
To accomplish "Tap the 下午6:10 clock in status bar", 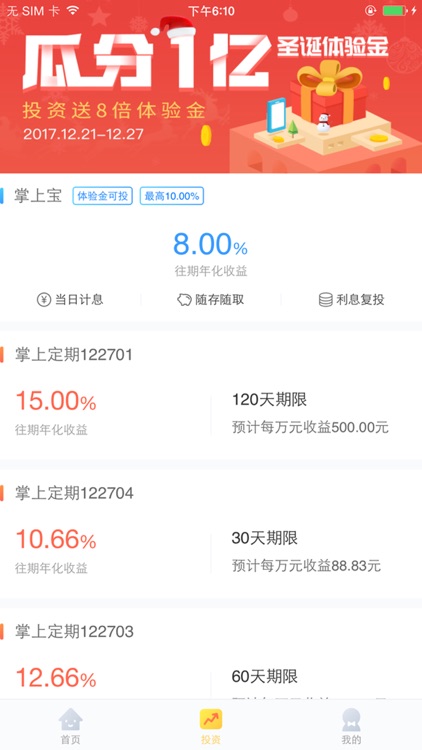I will tap(211, 11).
